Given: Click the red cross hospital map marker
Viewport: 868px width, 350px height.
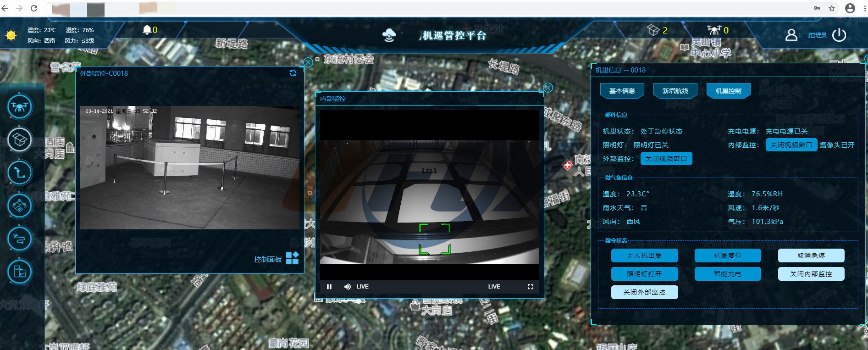Looking at the screenshot, I should click(x=568, y=165).
